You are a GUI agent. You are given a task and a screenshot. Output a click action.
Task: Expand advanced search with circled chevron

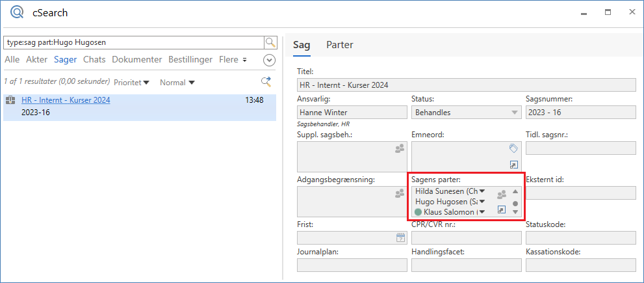coord(269,60)
